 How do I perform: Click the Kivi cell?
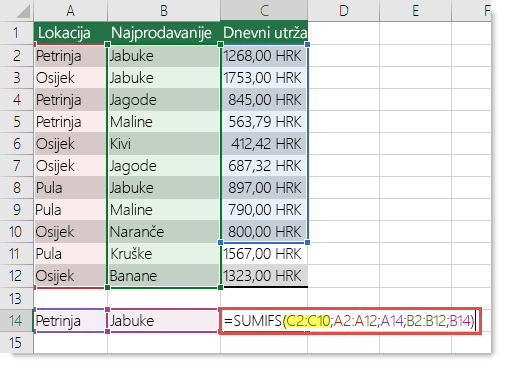[164, 144]
